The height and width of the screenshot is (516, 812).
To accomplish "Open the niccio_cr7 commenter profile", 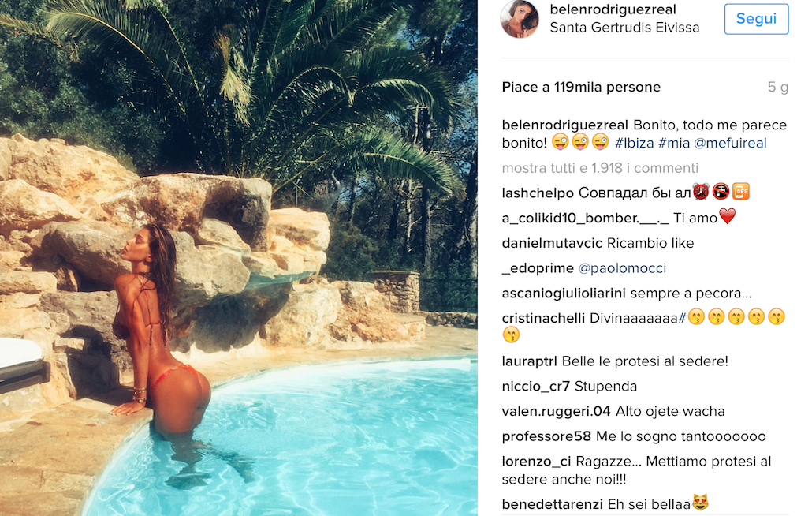I will [535, 387].
